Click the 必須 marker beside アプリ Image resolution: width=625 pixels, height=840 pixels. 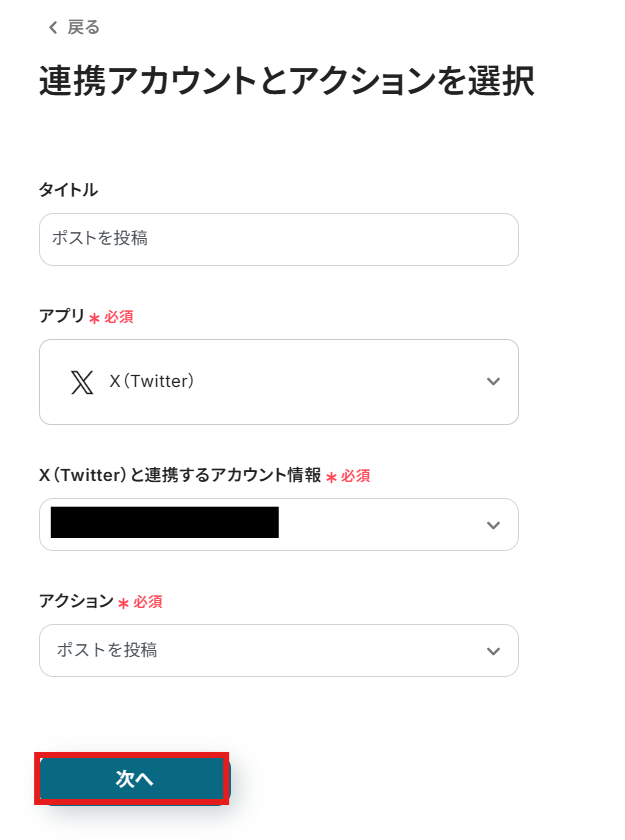pos(119,317)
